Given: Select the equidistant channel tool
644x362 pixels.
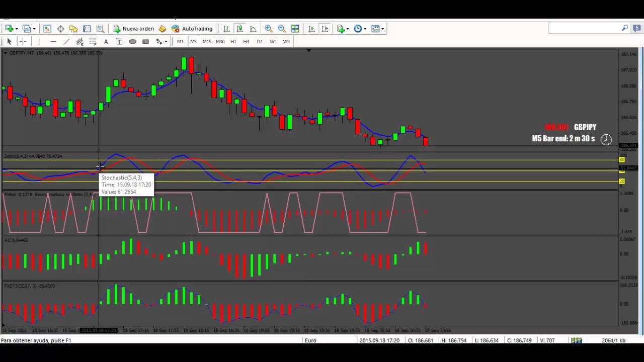Looking at the screenshot, I should [79, 41].
